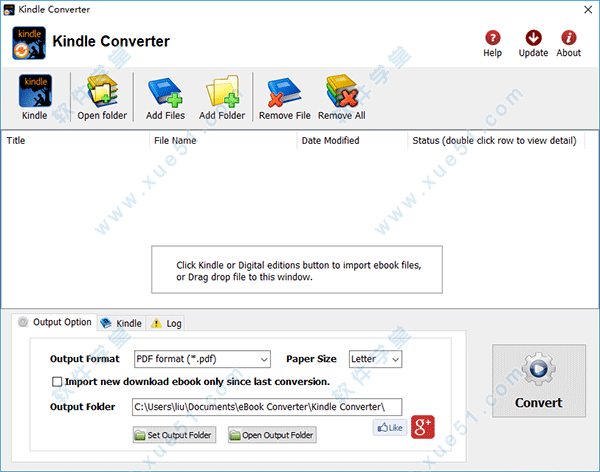Open the Output Format dropdown

coord(202,359)
